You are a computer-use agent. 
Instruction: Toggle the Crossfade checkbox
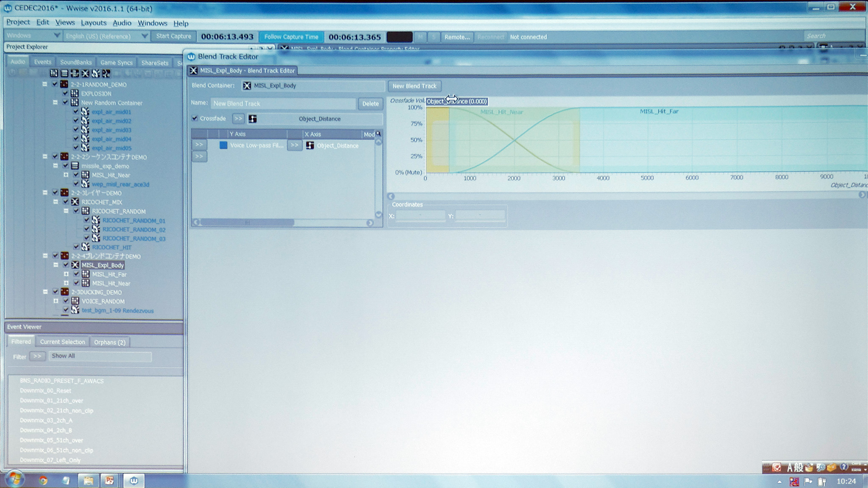(195, 118)
